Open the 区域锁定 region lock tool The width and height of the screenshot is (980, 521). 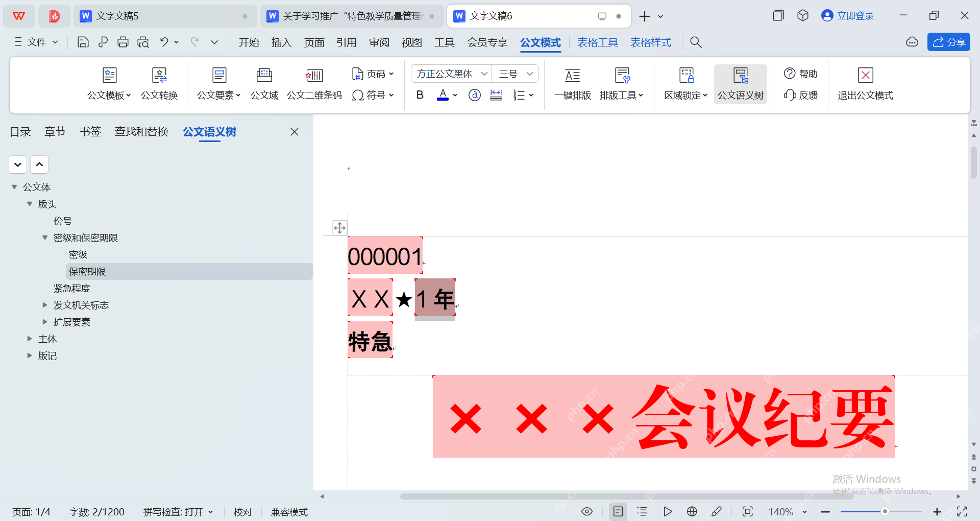tap(685, 84)
